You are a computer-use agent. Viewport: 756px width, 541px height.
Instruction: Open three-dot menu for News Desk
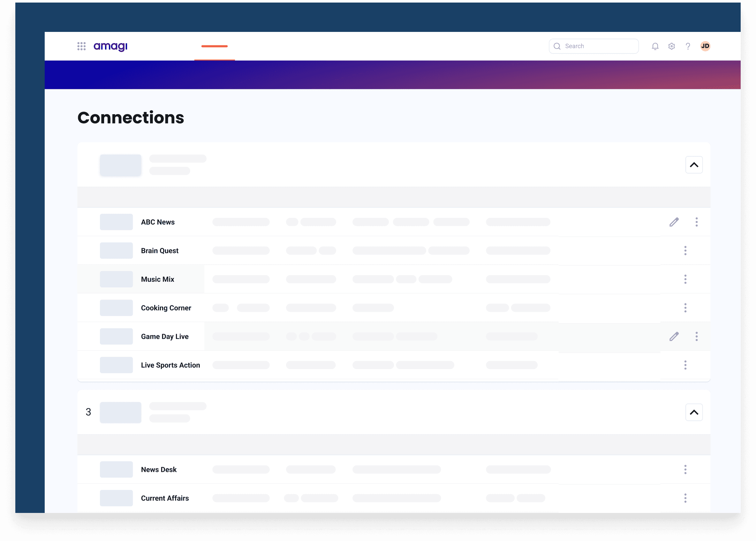pos(686,469)
